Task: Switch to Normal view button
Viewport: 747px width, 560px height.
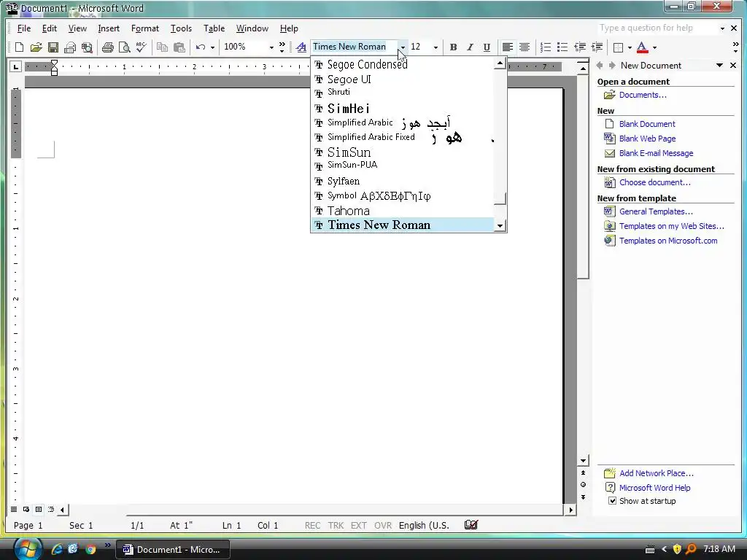Action: pyautogui.click(x=14, y=510)
